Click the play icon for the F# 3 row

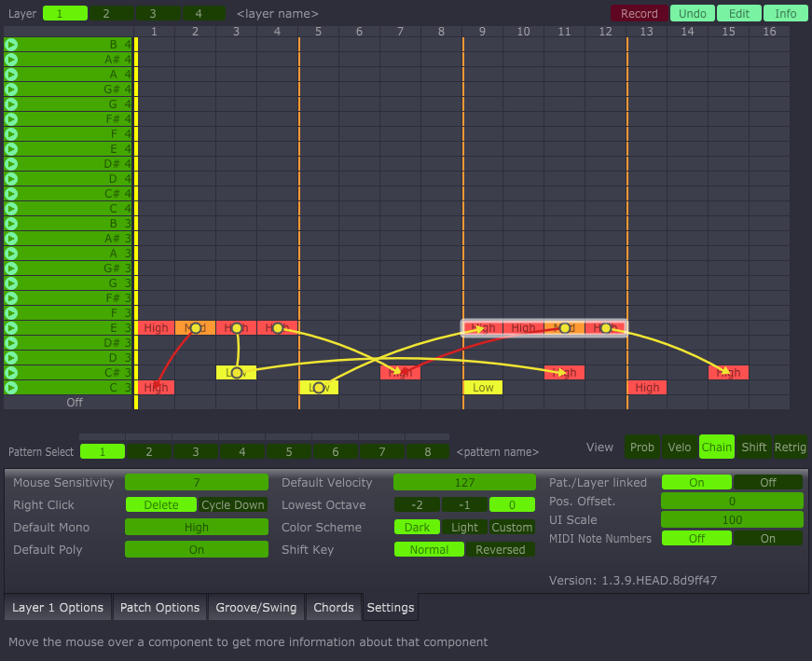[11, 298]
